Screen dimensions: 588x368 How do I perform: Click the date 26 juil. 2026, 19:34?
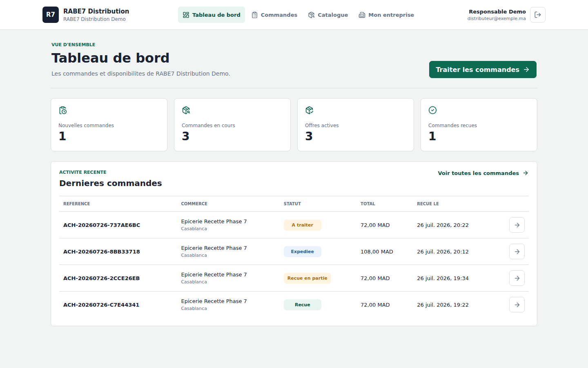coord(443,278)
